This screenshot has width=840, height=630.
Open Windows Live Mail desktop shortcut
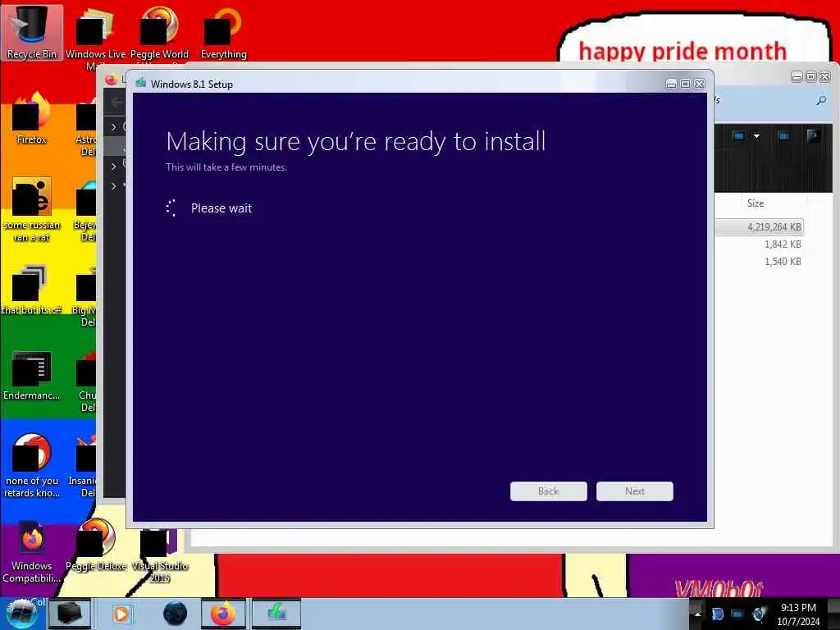95,38
